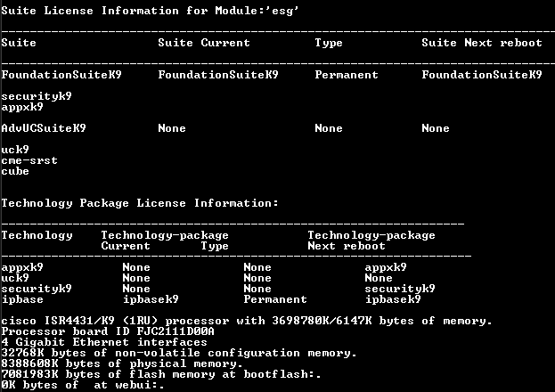Click the "8388608K bytes of physical memory" line
The width and height of the screenshot is (555, 392).
[122, 363]
